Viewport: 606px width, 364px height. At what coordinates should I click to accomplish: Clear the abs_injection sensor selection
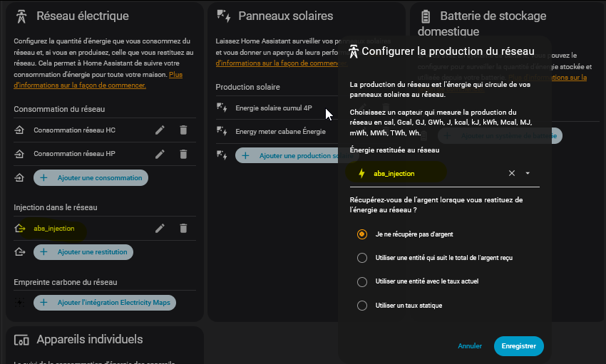click(x=511, y=173)
